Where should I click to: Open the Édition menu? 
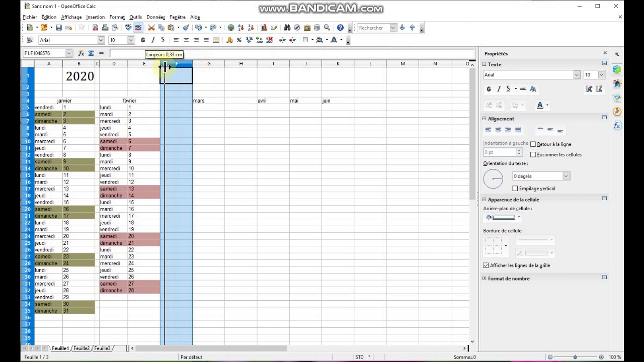point(49,17)
